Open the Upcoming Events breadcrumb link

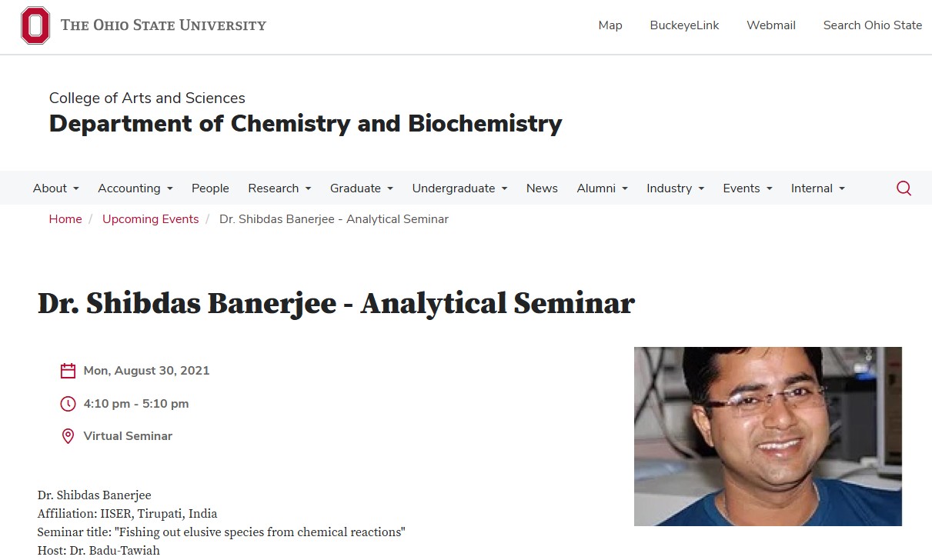point(150,219)
